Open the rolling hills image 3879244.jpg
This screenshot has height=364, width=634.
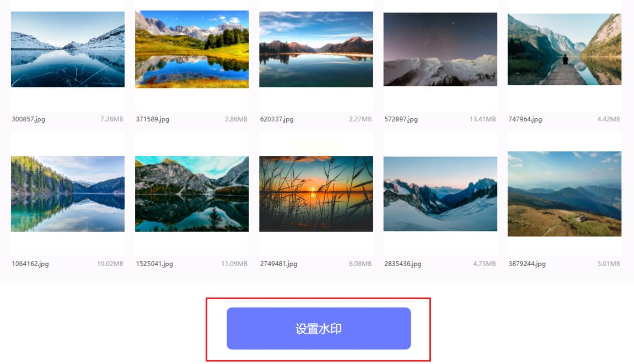565,194
